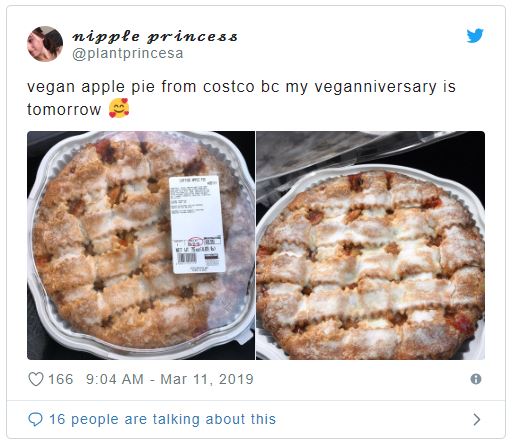Click the barcode on the pie label

pos(187,258)
